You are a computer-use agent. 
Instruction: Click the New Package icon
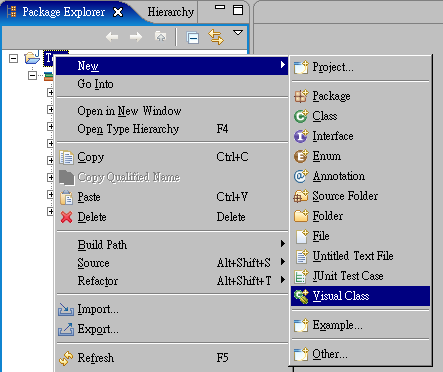(x=301, y=96)
